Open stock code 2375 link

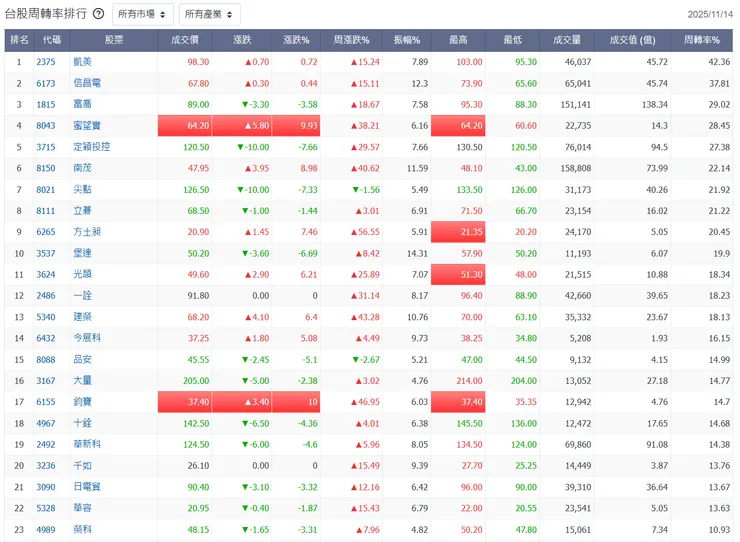coord(46,62)
